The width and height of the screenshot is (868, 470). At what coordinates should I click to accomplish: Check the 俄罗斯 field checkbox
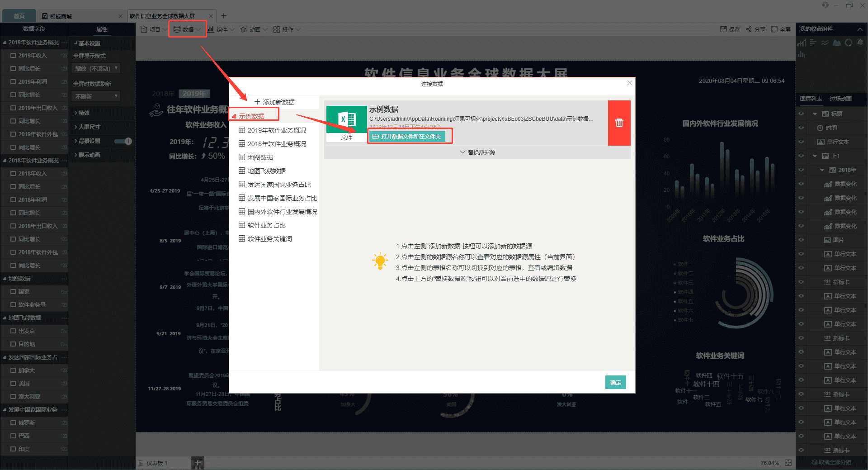tap(13, 423)
